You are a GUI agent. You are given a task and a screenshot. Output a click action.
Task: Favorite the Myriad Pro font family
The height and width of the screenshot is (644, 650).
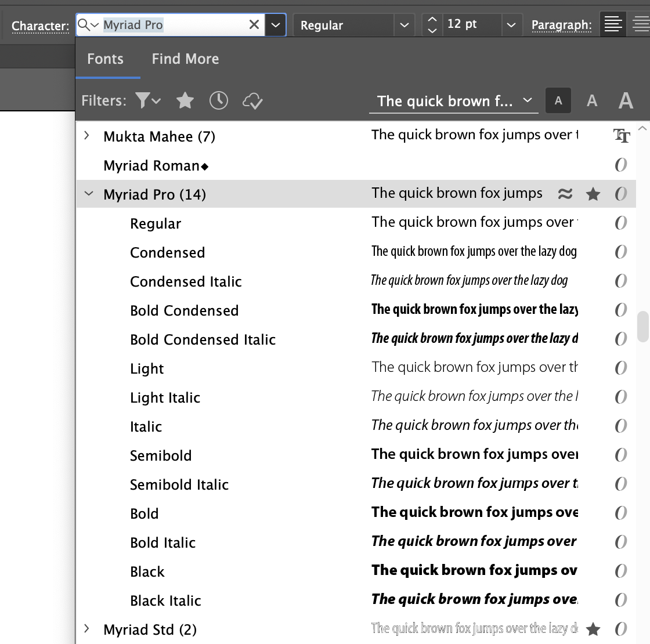(x=593, y=194)
